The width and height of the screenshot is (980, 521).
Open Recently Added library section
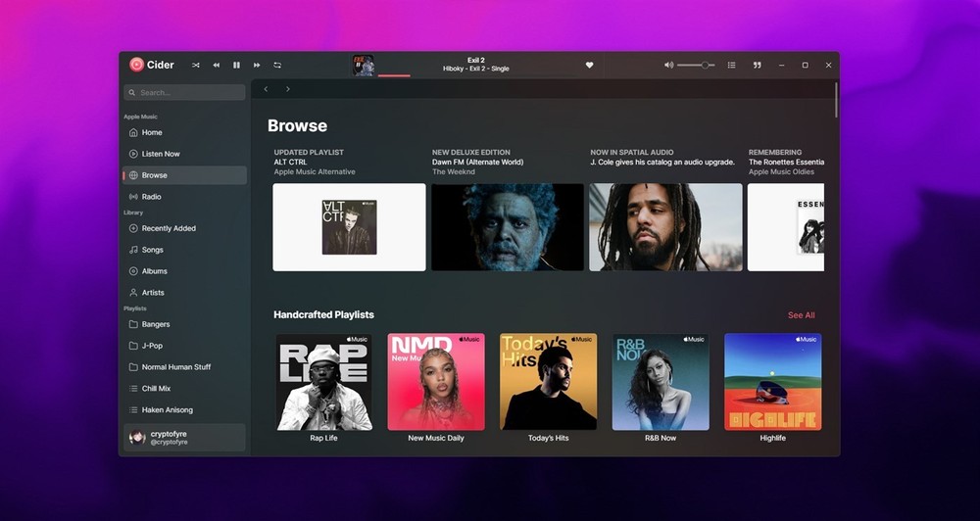[x=185, y=228]
